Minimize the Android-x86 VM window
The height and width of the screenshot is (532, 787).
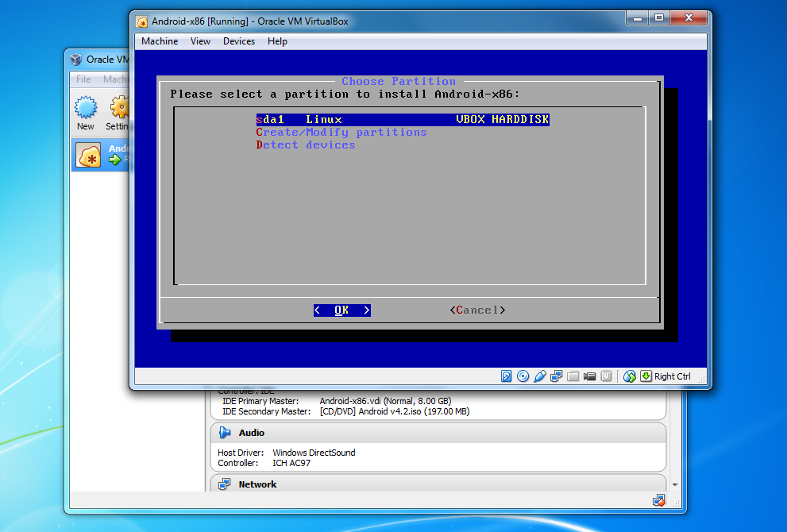(x=638, y=18)
